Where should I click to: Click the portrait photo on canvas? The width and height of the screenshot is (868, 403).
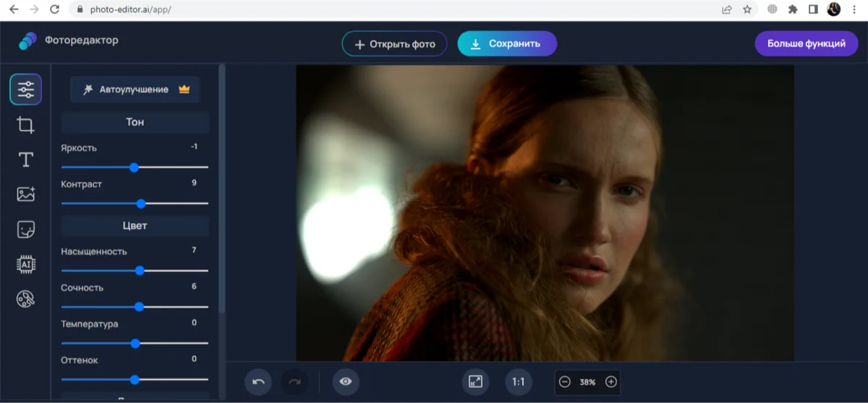(x=545, y=213)
